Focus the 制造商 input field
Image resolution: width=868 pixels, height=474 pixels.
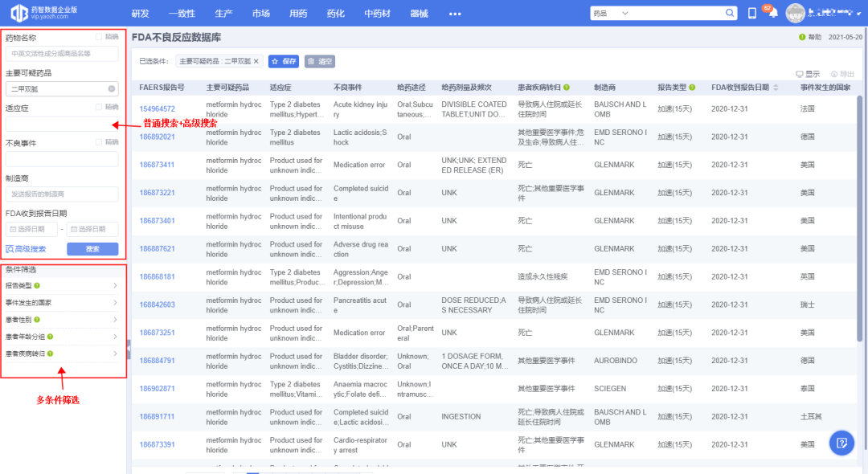pos(62,194)
